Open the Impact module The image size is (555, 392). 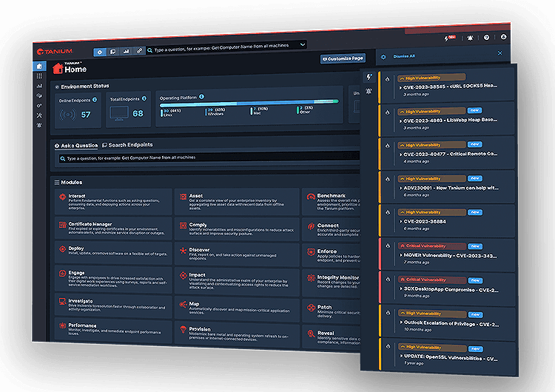237,281
